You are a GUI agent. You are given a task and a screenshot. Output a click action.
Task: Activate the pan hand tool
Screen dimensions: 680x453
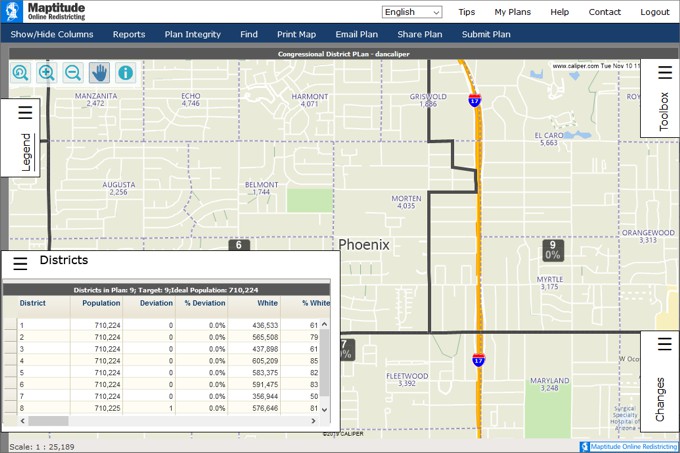[99, 73]
